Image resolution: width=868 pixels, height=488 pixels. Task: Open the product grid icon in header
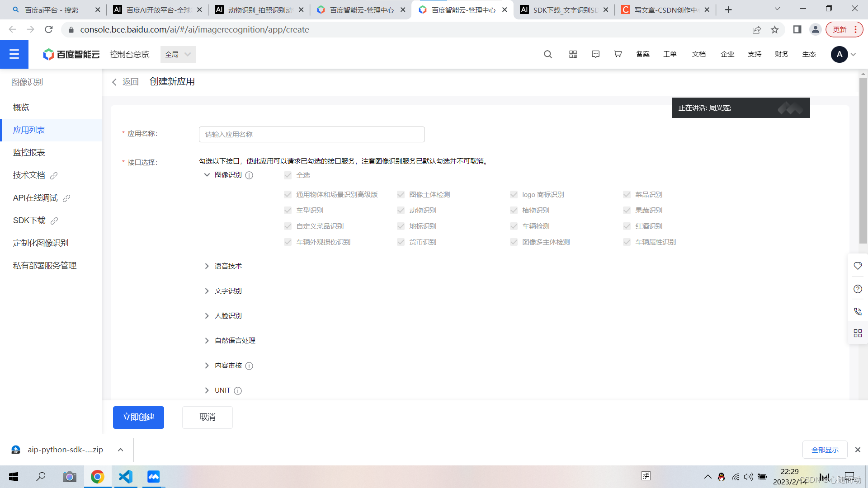573,54
